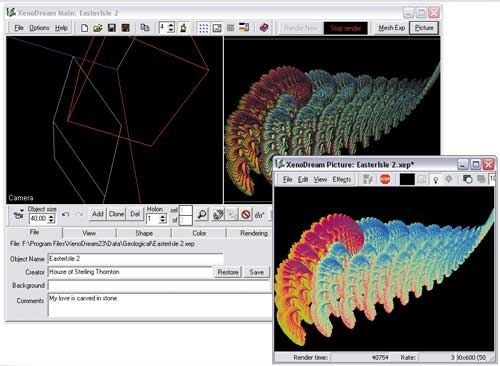Open Edit menu in Picture window
The image size is (500, 366).
(x=303, y=180)
